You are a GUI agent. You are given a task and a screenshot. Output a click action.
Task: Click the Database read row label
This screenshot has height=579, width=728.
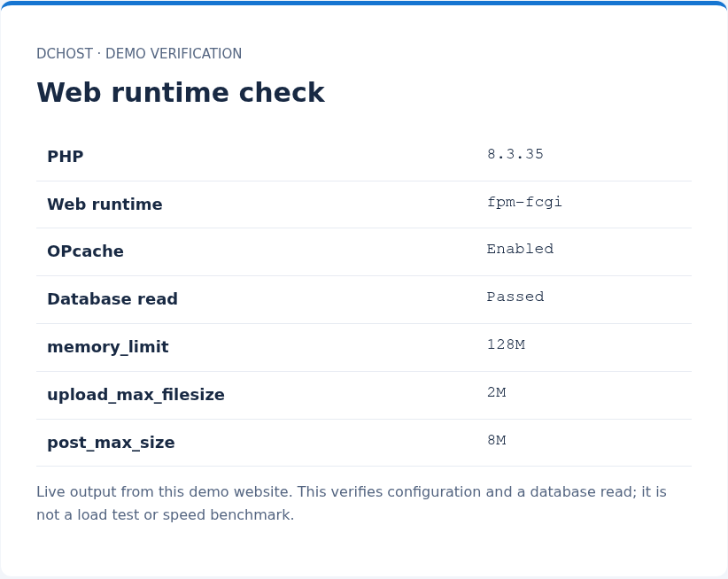point(112,299)
